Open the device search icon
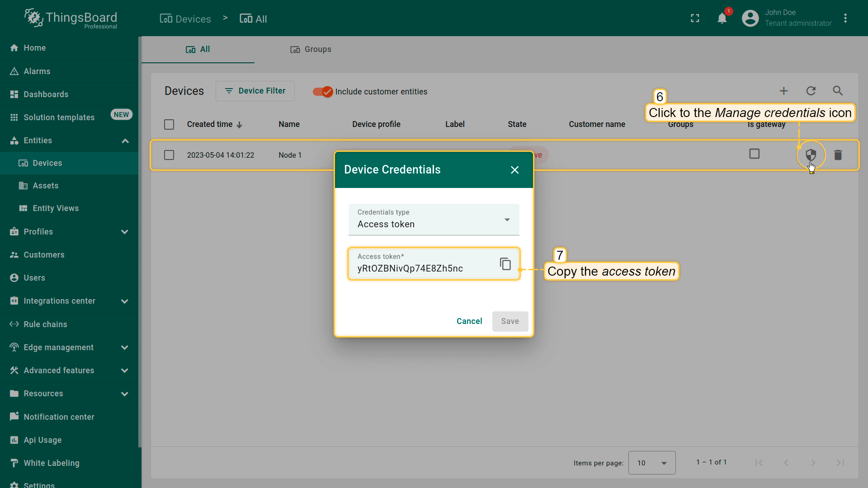 point(838,91)
